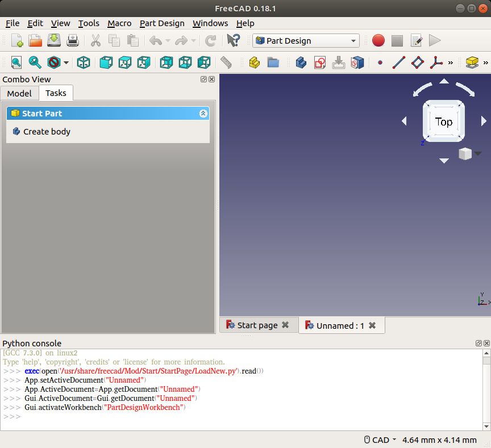Click the Cut scissors icon
The image size is (491, 448).
coord(95,41)
